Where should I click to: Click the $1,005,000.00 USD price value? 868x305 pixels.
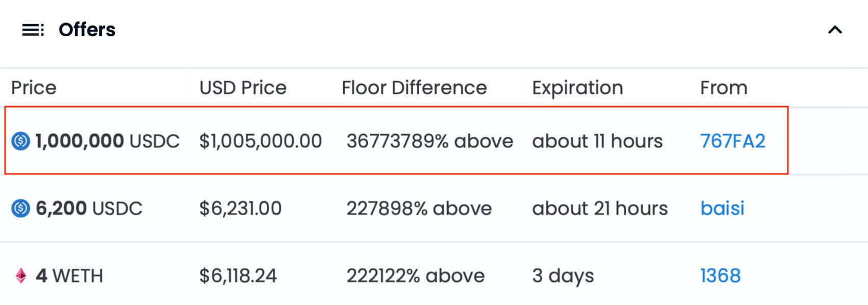[260, 141]
